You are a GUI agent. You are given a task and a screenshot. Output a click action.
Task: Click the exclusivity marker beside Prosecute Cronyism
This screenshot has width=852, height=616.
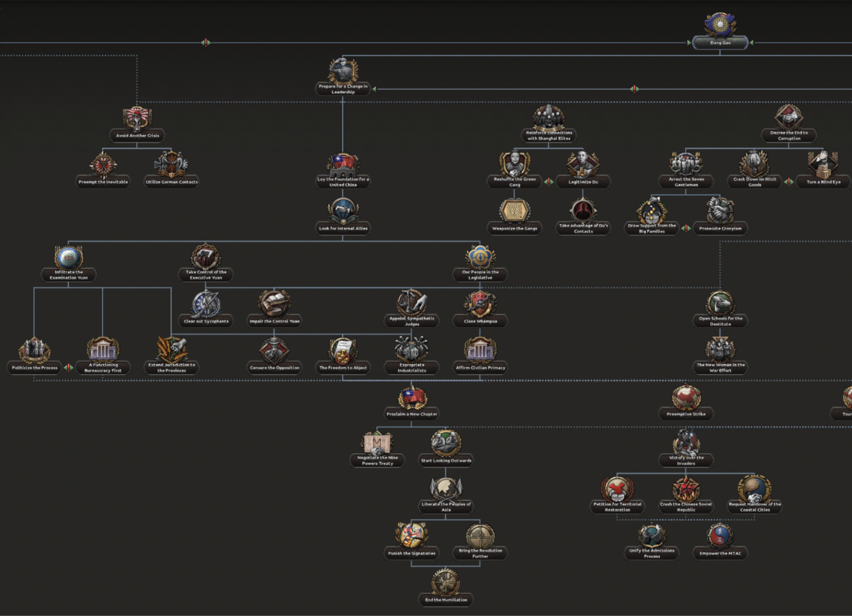[686, 228]
